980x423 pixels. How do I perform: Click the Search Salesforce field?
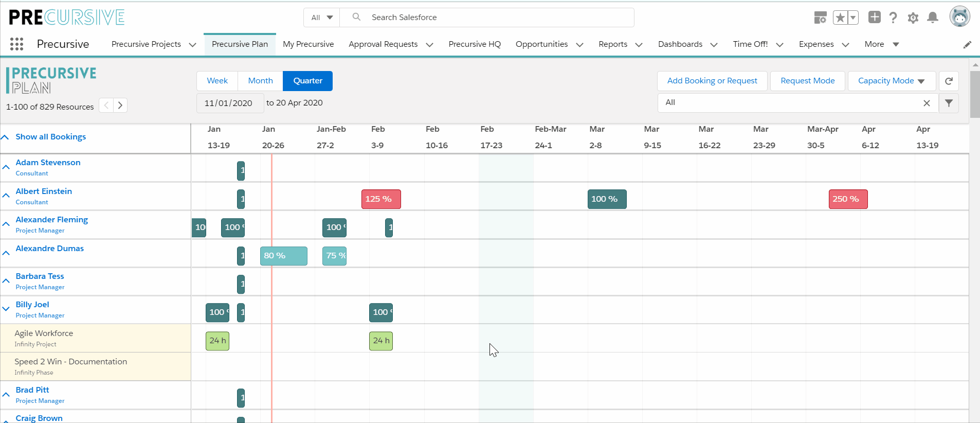[487, 17]
